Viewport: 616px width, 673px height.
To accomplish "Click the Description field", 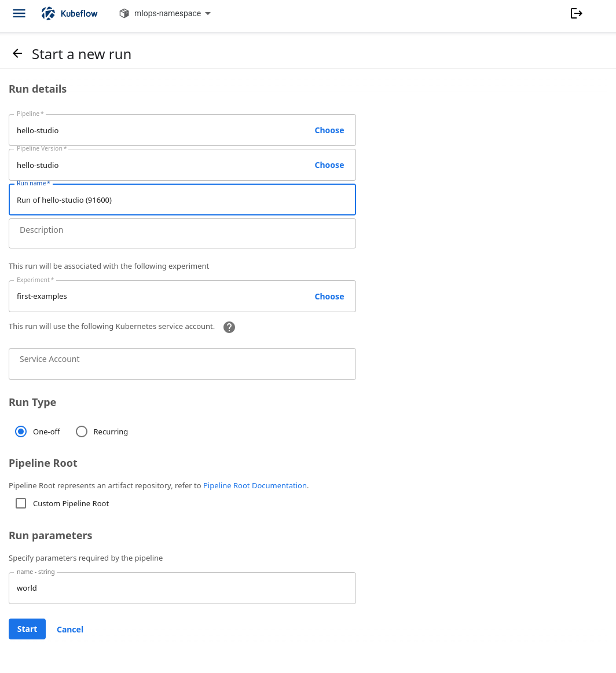I will tap(182, 233).
